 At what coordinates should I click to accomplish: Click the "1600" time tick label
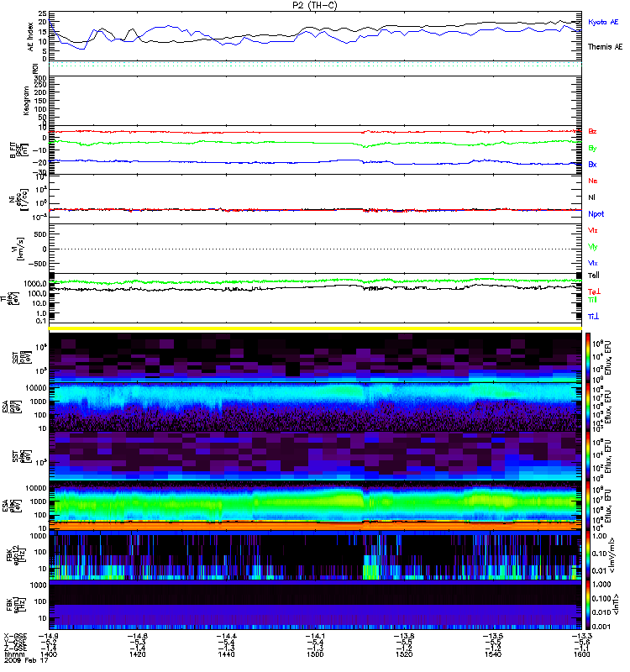pyautogui.click(x=581, y=654)
